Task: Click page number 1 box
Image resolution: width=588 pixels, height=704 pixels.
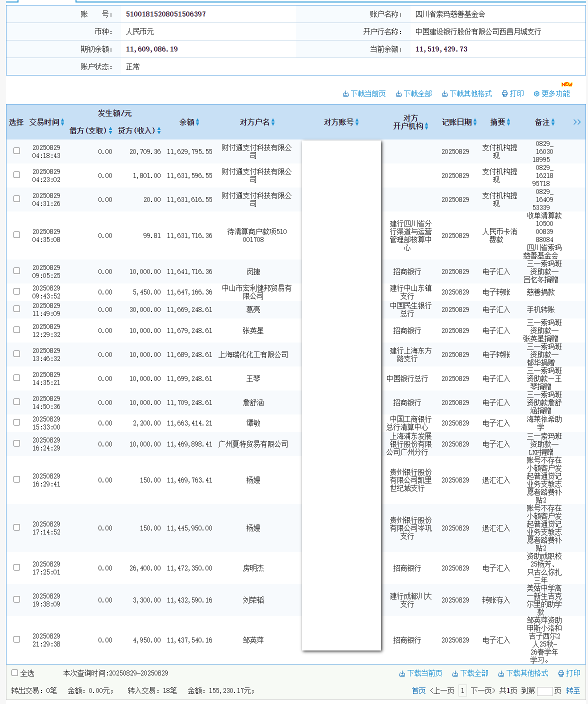Action: pyautogui.click(x=462, y=690)
